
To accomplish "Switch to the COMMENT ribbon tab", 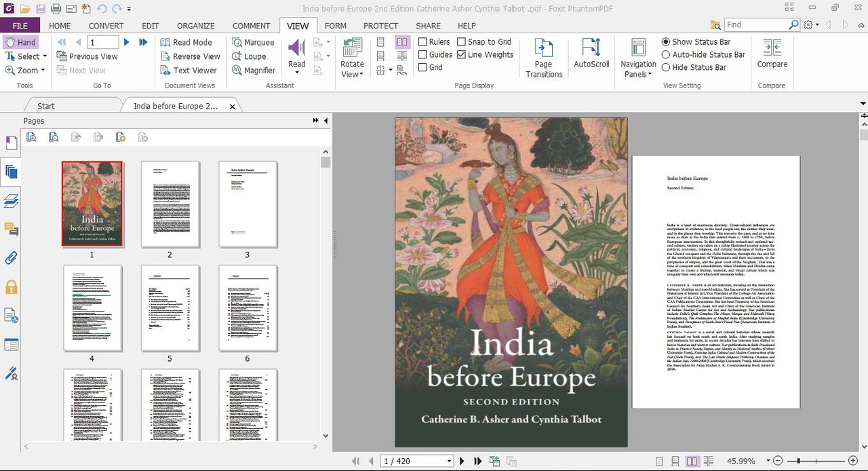I will point(251,26).
